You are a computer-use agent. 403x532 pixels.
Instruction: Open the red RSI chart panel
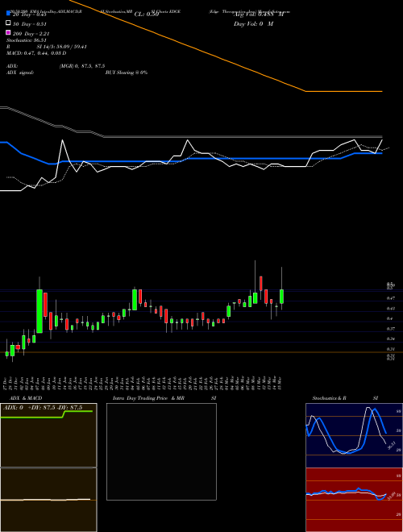[354, 500]
